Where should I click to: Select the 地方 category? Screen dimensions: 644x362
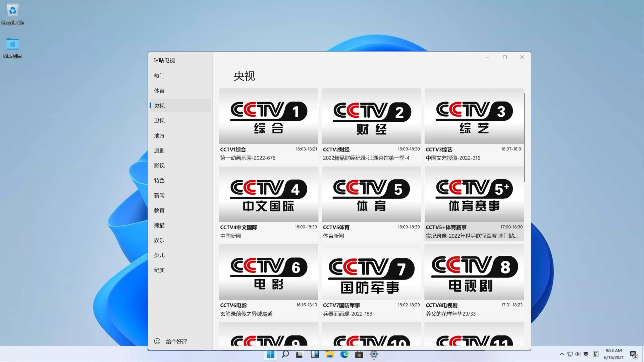coord(180,135)
